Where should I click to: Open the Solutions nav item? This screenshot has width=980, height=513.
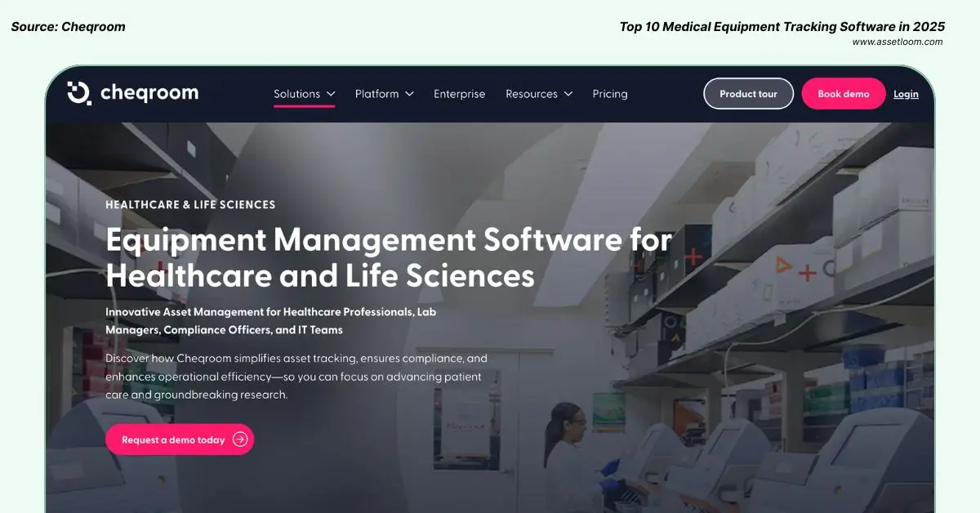point(296,94)
